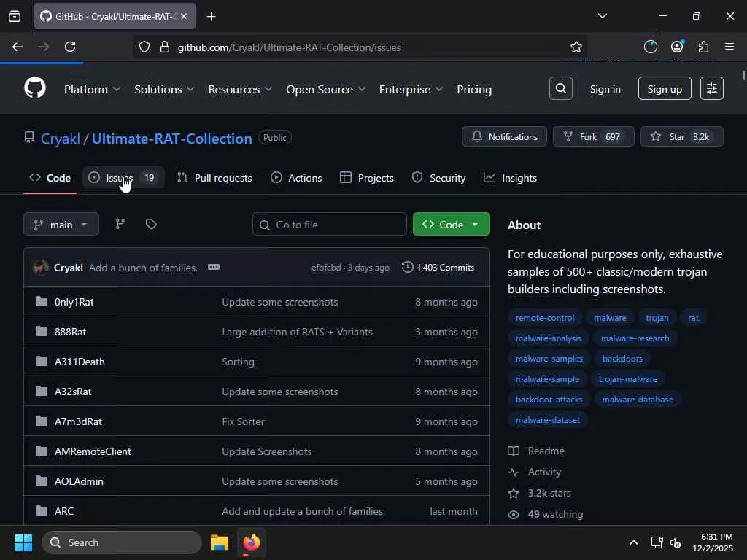Reload the page with refresh icon
Viewport: 747px width, 560px height.
[x=70, y=47]
